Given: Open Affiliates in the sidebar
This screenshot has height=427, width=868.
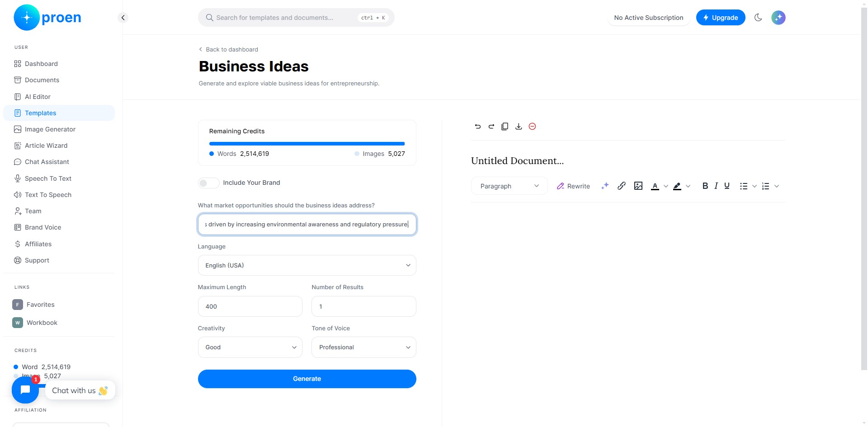Looking at the screenshot, I should tap(59, 244).
